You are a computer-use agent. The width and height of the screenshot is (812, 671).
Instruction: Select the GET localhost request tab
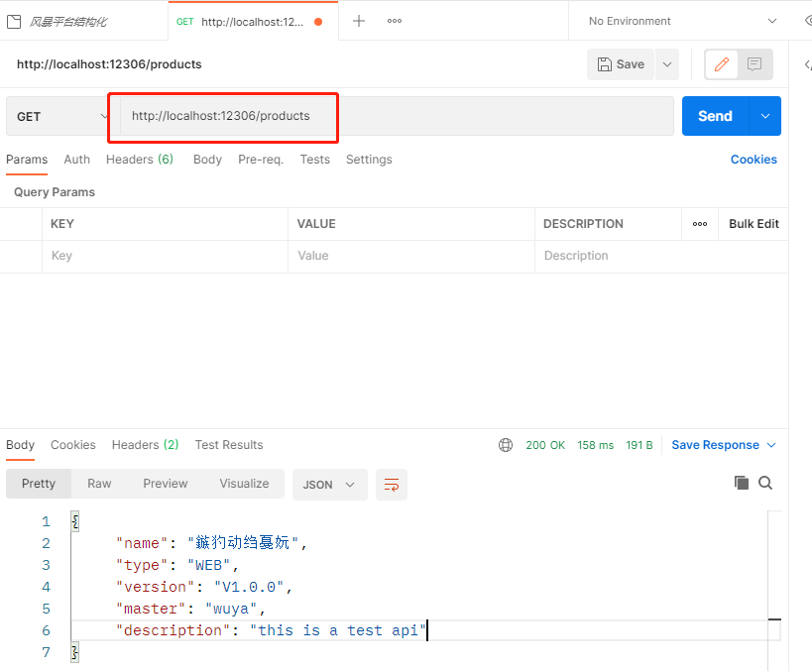(x=253, y=22)
